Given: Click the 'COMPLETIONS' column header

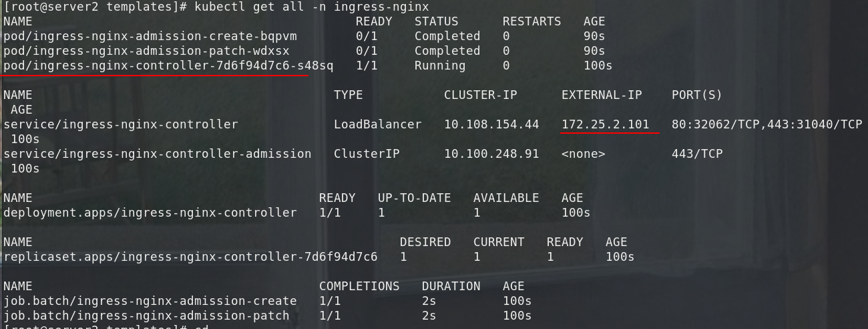Looking at the screenshot, I should 359,286.
